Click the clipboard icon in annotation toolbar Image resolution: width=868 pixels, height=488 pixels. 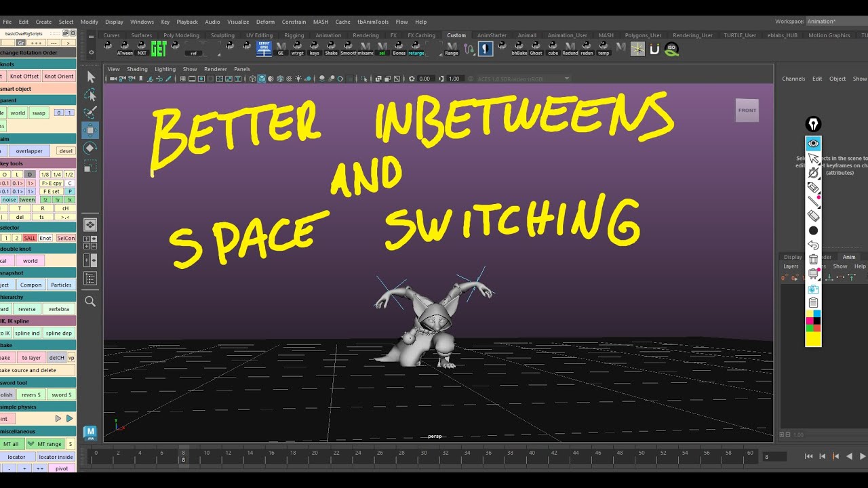813,303
